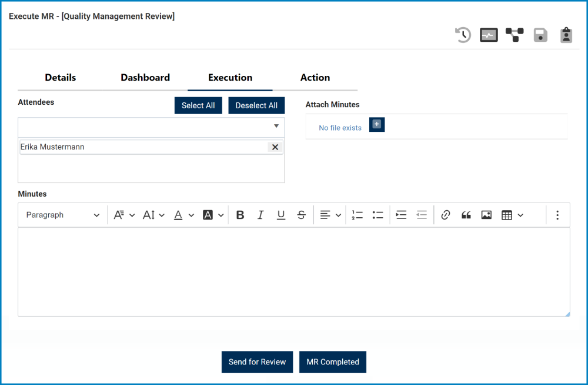
Task: Toggle italic formatting in the Minutes toolbar
Action: pyautogui.click(x=260, y=215)
